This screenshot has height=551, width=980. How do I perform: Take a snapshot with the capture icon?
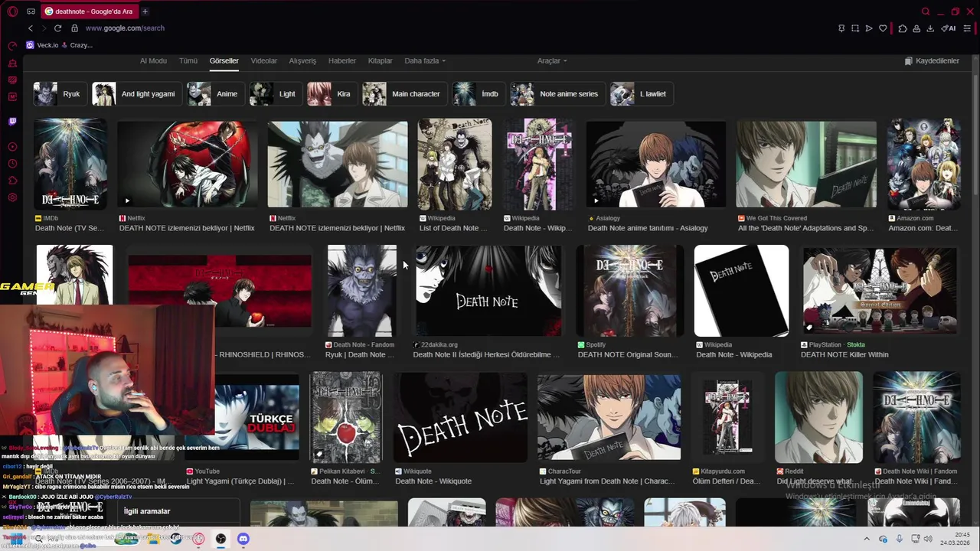[855, 28]
